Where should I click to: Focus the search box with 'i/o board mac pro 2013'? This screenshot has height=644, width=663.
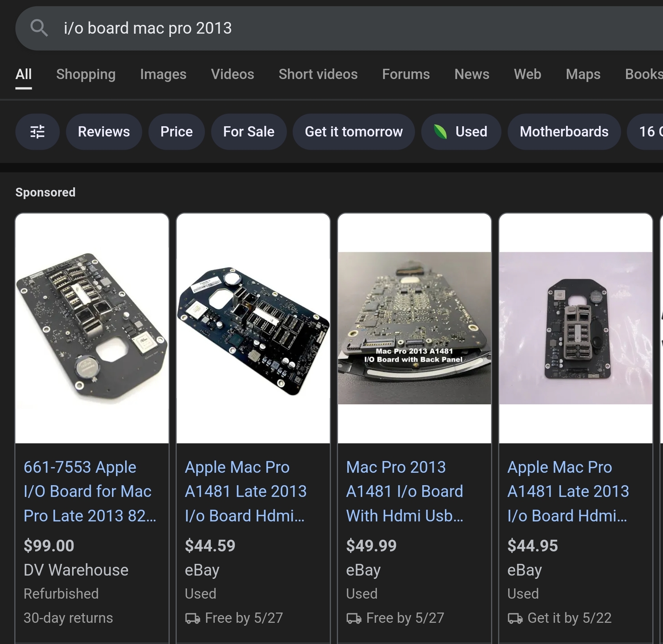click(339, 28)
